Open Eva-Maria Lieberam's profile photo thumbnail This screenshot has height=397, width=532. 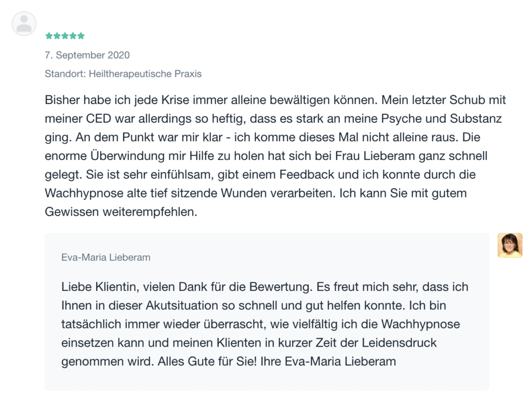(x=510, y=245)
